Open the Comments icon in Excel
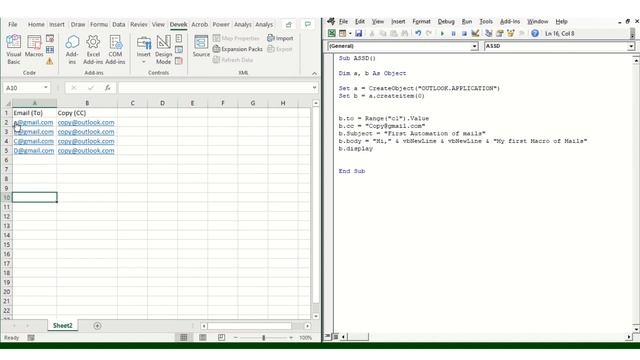The height and width of the screenshot is (360, 640). pos(308,24)
